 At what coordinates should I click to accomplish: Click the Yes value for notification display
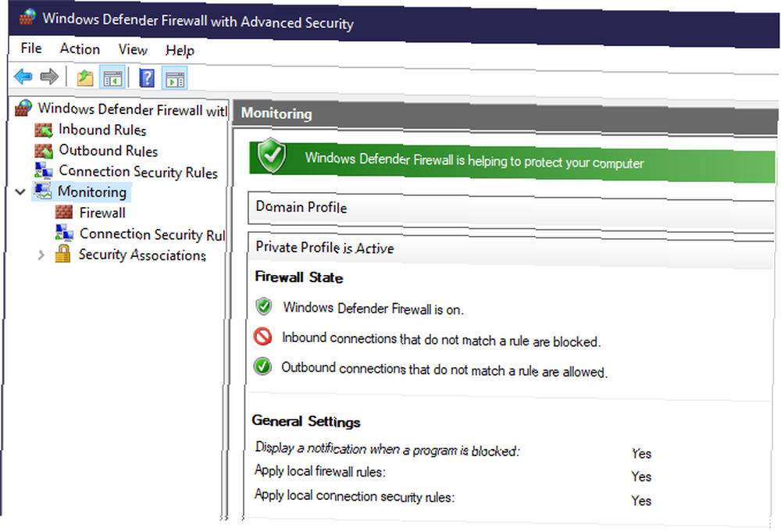click(x=641, y=453)
